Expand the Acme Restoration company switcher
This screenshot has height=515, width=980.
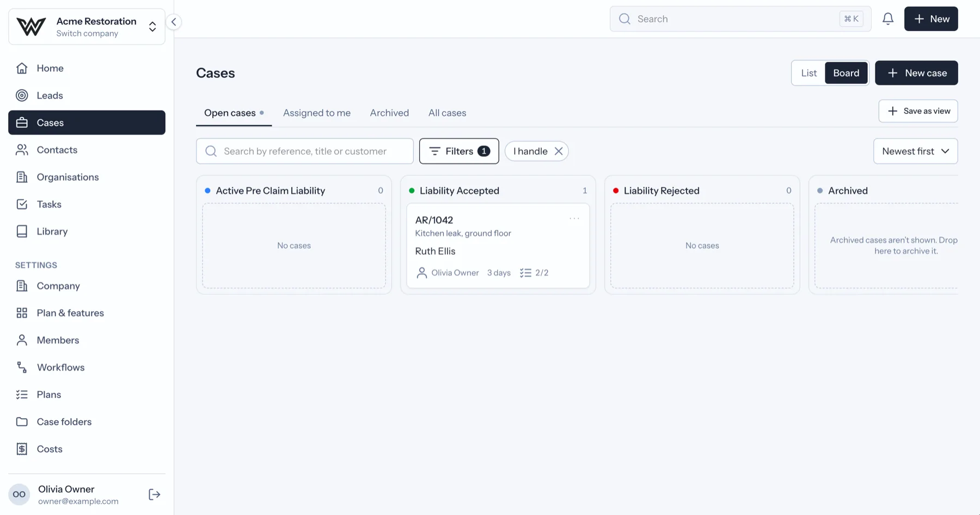pos(87,27)
